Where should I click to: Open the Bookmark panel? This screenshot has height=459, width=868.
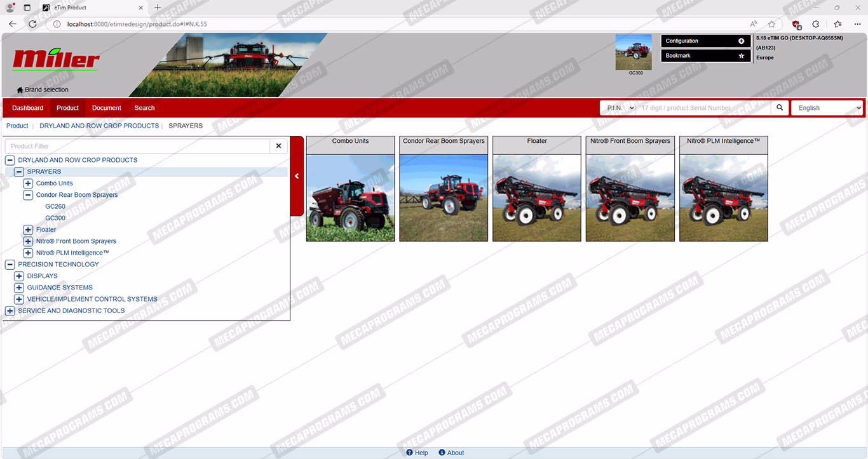(x=706, y=56)
